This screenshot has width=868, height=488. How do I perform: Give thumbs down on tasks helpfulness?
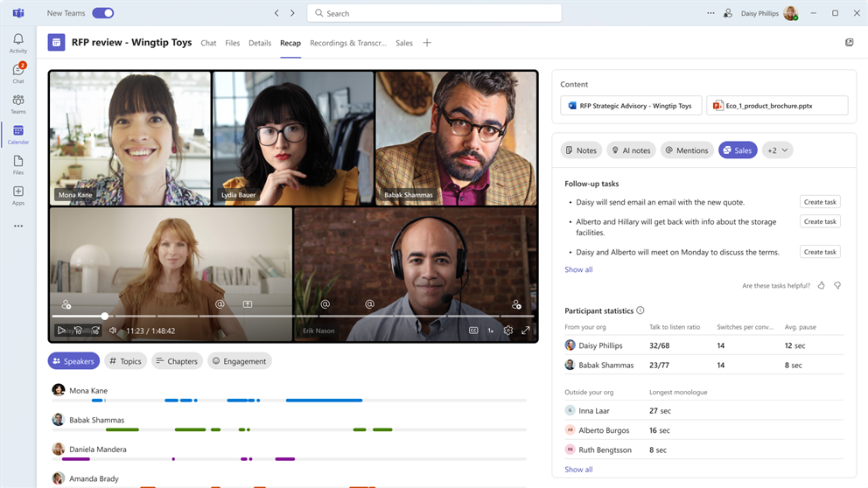pos(837,285)
